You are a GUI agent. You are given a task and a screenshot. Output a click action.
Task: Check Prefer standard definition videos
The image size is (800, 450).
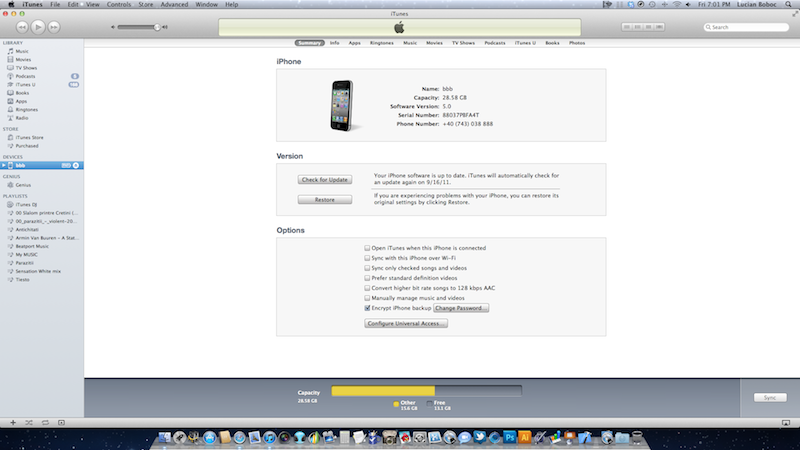coord(367,278)
